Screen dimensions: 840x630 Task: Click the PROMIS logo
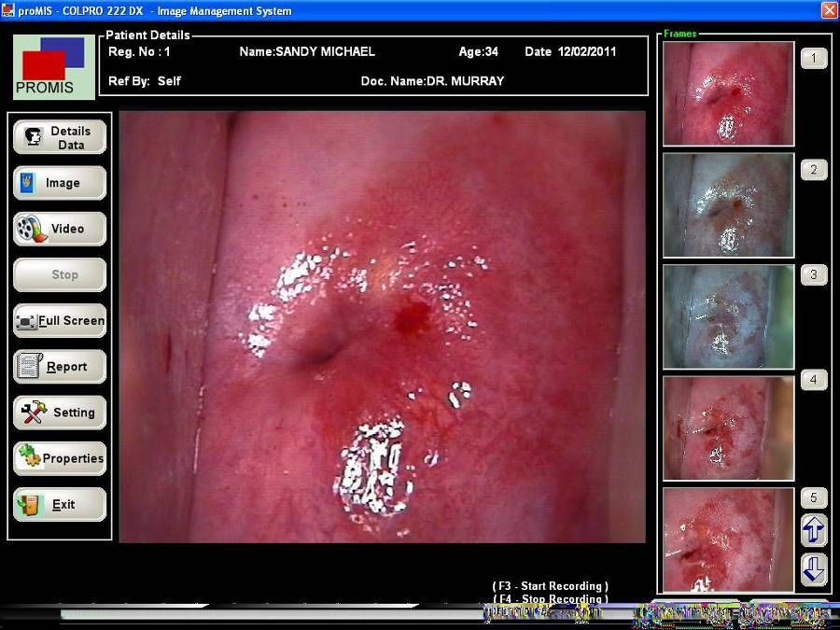(54, 67)
